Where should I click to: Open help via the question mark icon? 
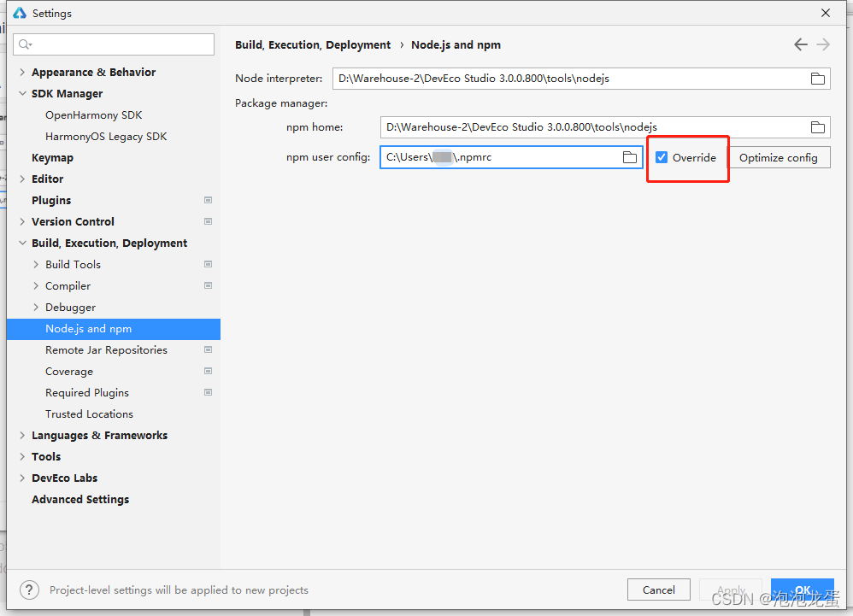29,590
